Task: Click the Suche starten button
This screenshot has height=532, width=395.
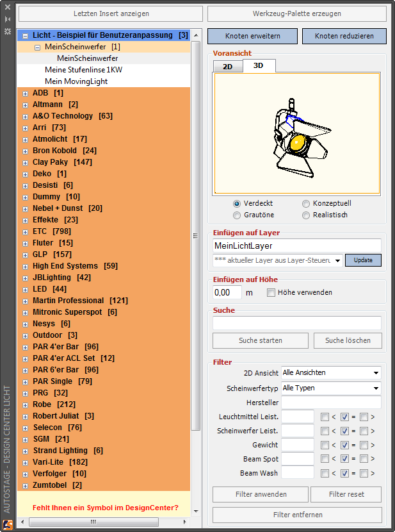Action: coord(260,340)
